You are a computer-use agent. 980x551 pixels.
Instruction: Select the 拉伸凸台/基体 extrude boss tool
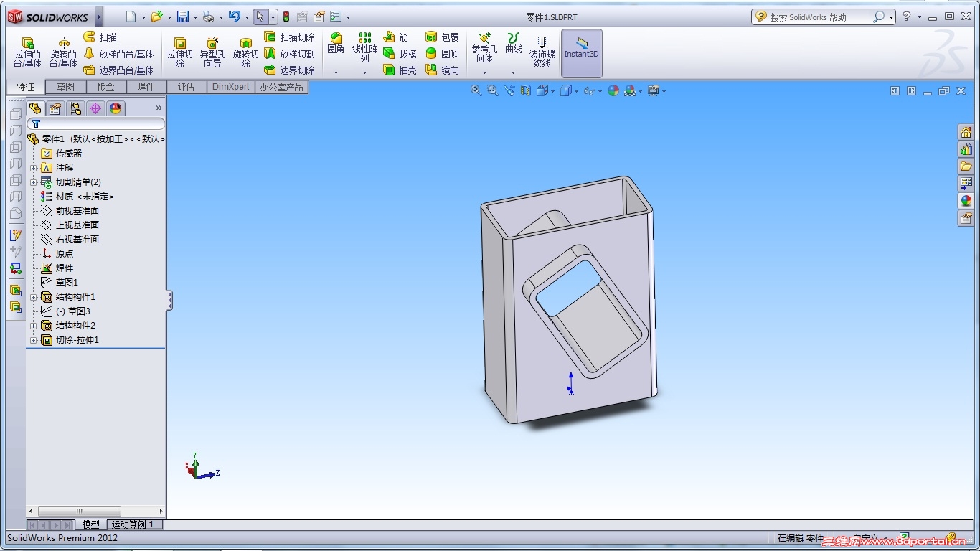click(27, 52)
